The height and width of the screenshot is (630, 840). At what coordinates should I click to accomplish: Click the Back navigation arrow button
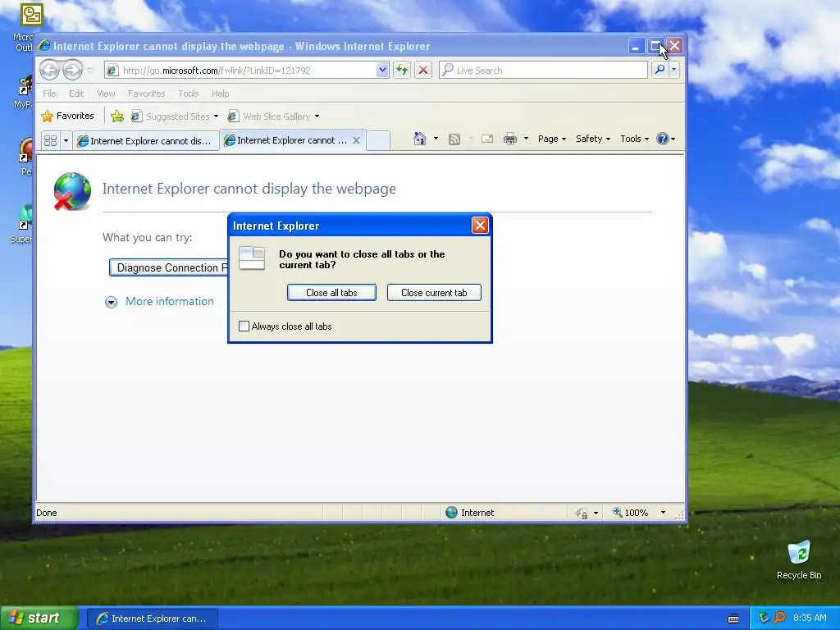pos(49,70)
